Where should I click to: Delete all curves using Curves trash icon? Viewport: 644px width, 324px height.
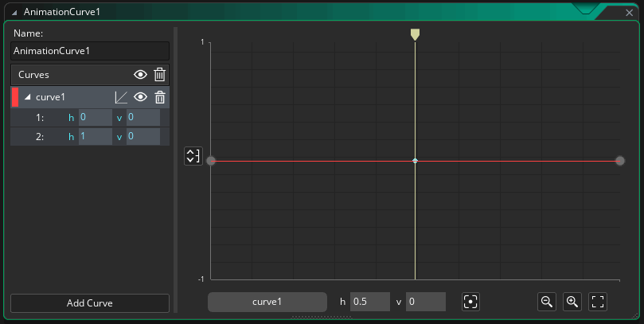(160, 75)
